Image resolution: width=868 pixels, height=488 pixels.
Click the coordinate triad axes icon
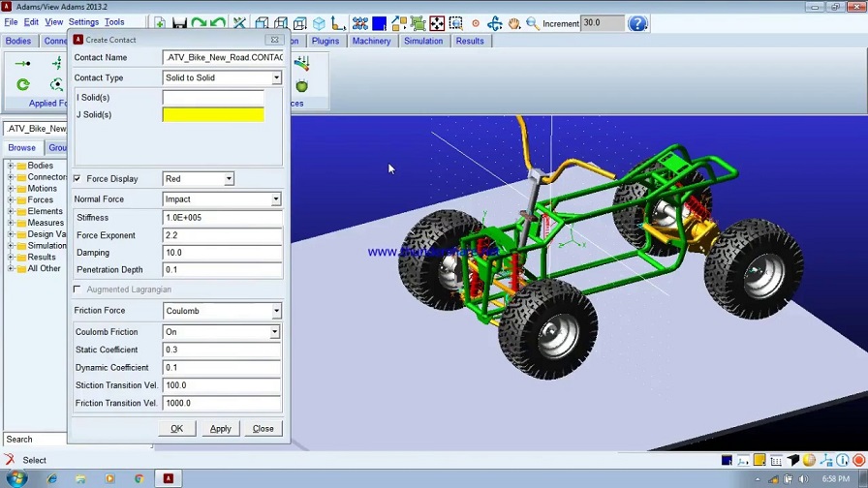coord(338,23)
